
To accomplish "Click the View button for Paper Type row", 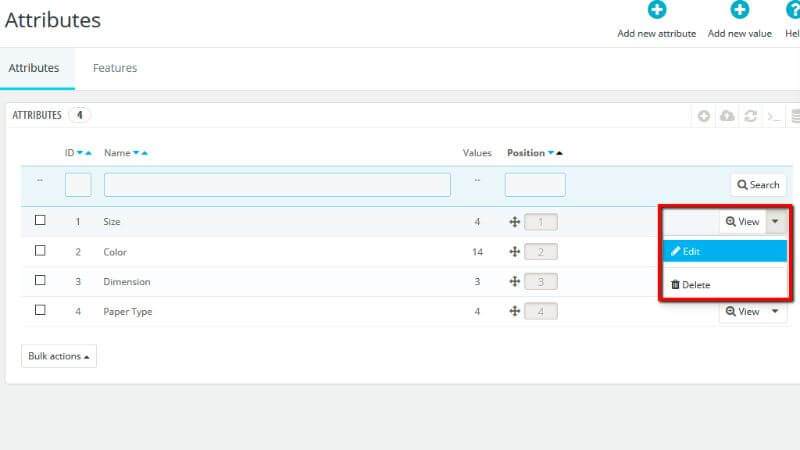I will coord(743,311).
